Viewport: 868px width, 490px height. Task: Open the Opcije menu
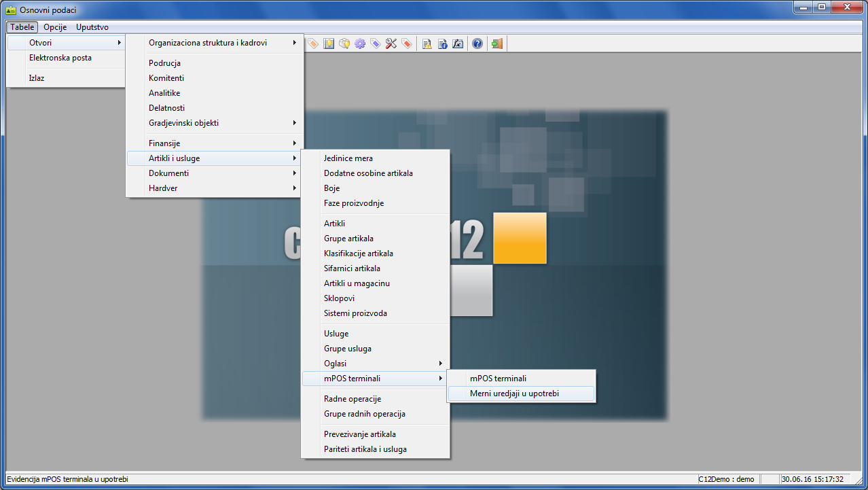point(55,27)
